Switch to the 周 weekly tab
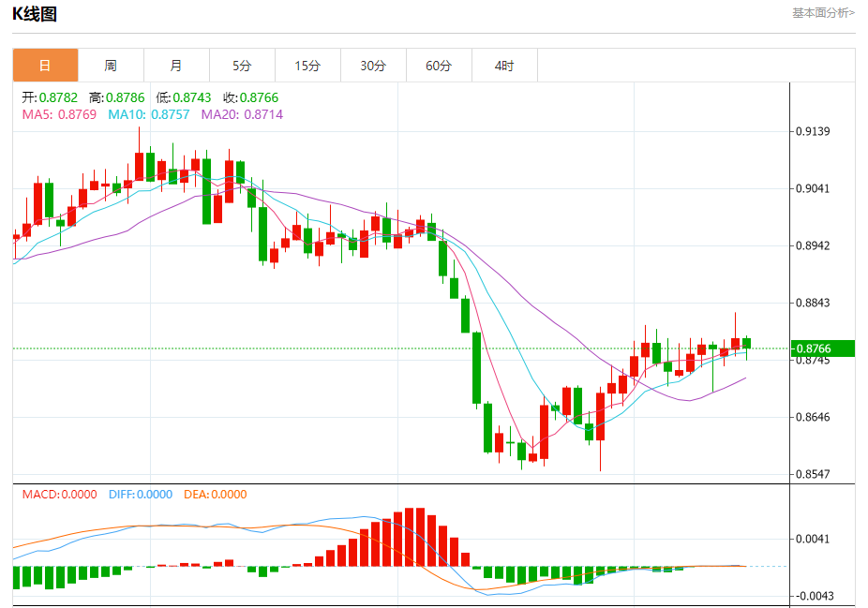The height and width of the screenshot is (608, 868). (x=111, y=66)
